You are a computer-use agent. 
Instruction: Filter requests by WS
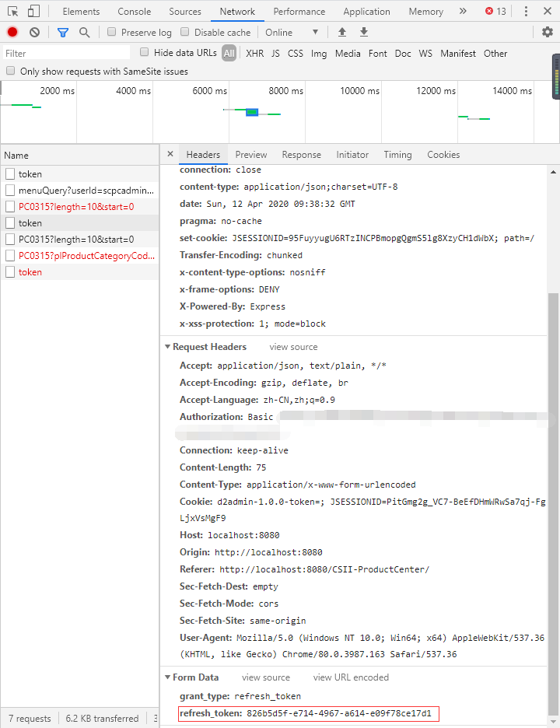[x=425, y=54]
